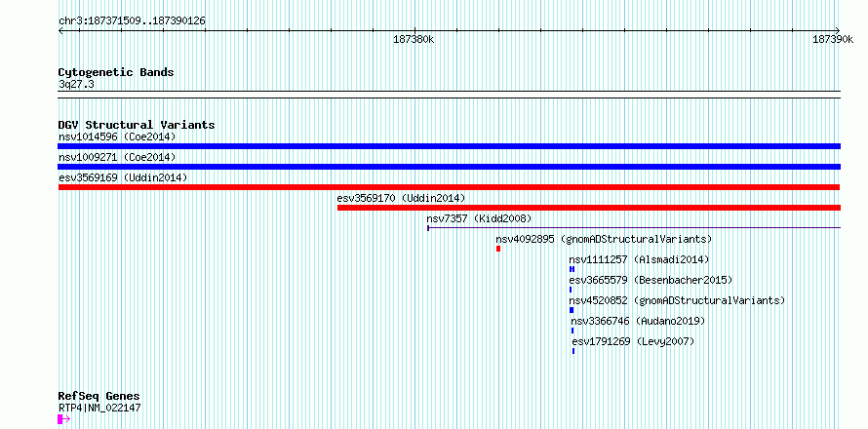
Task: Open the nsv7357 (Kidd2008) label
Action: pyautogui.click(x=479, y=218)
